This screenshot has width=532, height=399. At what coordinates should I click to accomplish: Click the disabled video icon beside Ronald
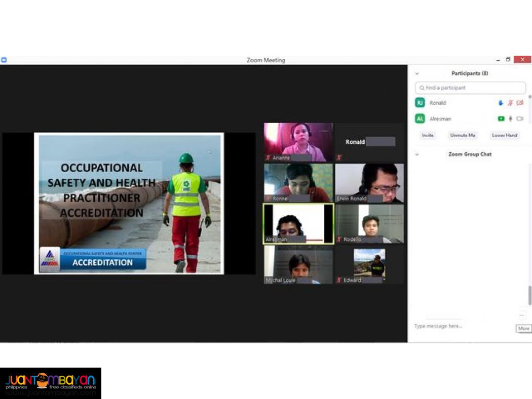520,102
